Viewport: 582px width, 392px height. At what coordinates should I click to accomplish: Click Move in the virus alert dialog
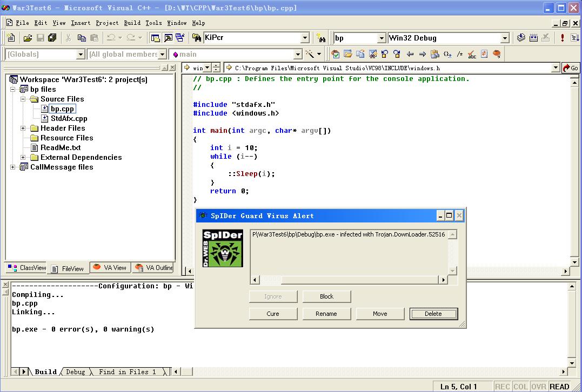(x=380, y=314)
